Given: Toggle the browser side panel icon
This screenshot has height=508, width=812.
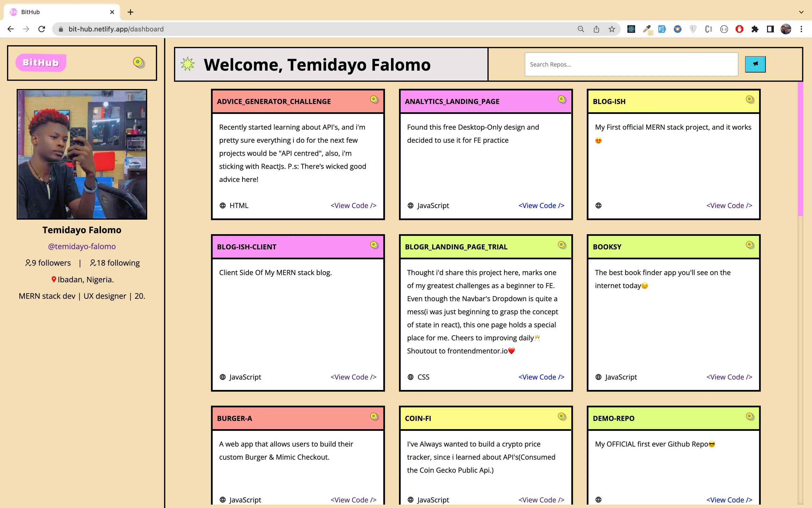Looking at the screenshot, I should click(x=770, y=29).
